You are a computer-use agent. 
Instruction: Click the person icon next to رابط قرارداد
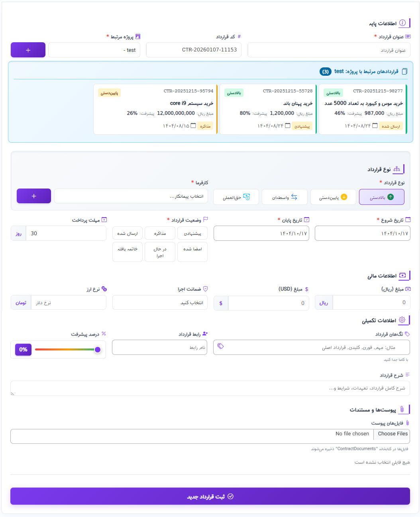tap(205, 334)
